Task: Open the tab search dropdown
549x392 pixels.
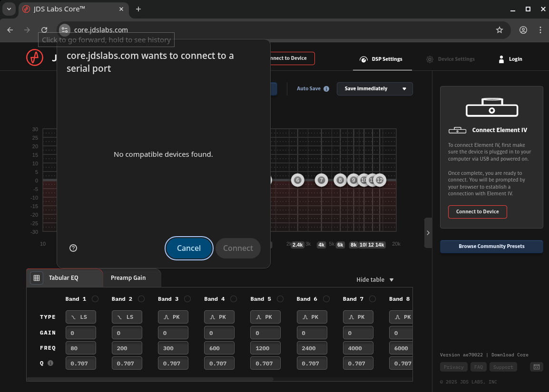Action: click(x=9, y=9)
